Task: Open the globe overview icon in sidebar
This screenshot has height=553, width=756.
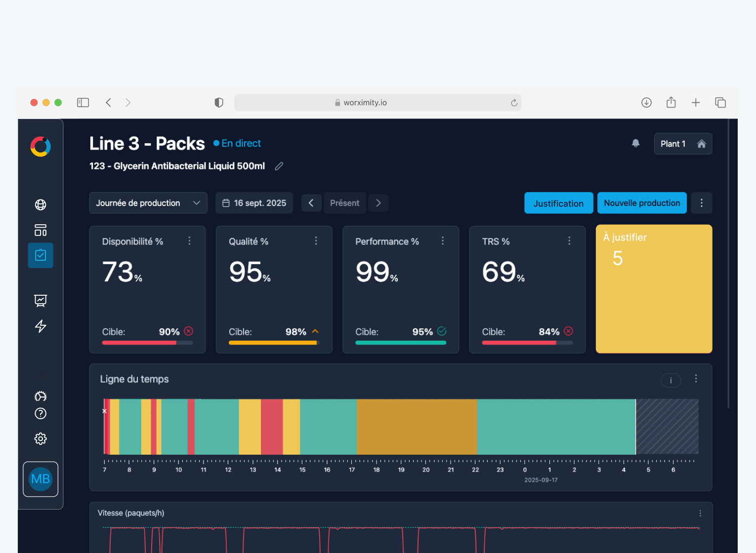Action: click(x=41, y=204)
